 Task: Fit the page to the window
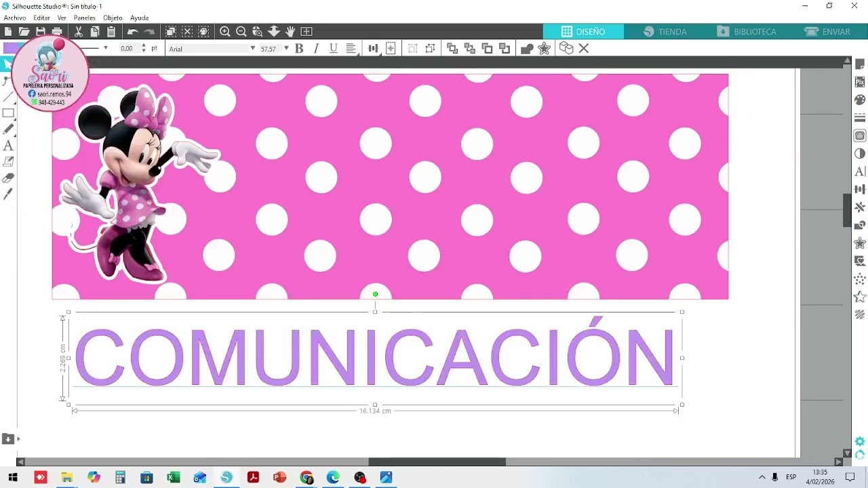click(307, 31)
